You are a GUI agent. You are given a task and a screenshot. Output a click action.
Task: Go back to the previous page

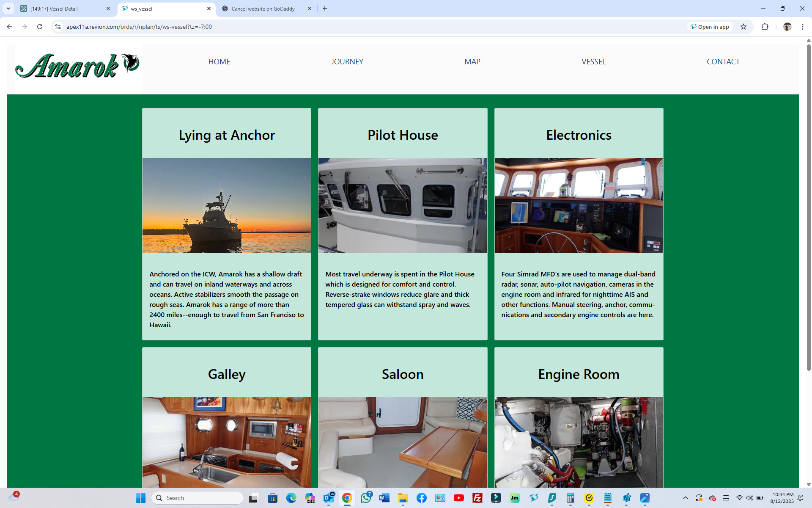click(9, 27)
